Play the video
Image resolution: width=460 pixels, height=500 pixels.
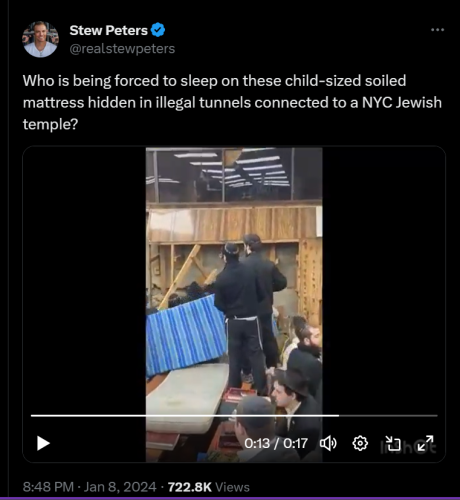[43, 443]
